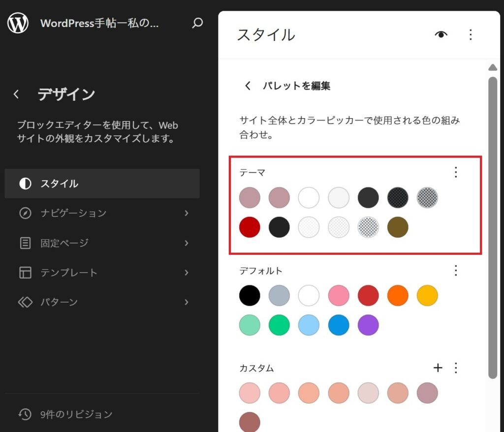Click the scrollbar up arrow
This screenshot has height=432, width=504.
(x=492, y=67)
